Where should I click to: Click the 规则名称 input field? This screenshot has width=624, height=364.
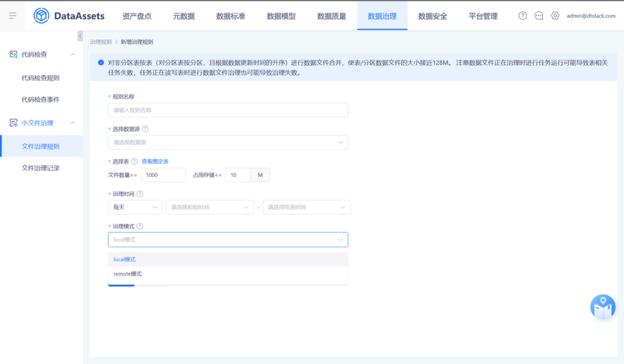click(228, 110)
